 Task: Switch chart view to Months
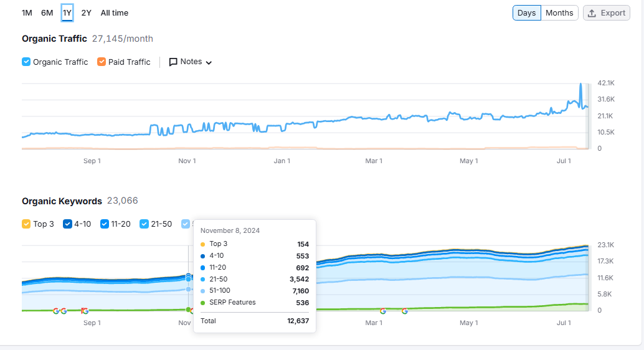click(559, 12)
